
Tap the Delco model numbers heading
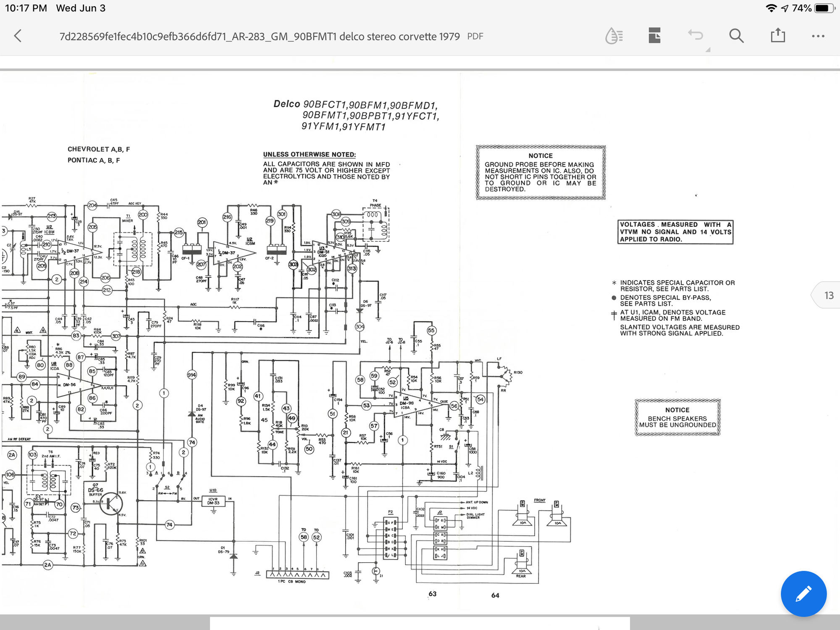(356, 115)
